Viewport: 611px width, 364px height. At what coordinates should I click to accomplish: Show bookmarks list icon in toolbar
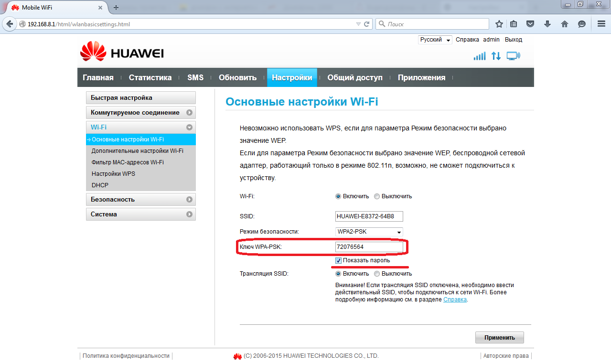514,24
